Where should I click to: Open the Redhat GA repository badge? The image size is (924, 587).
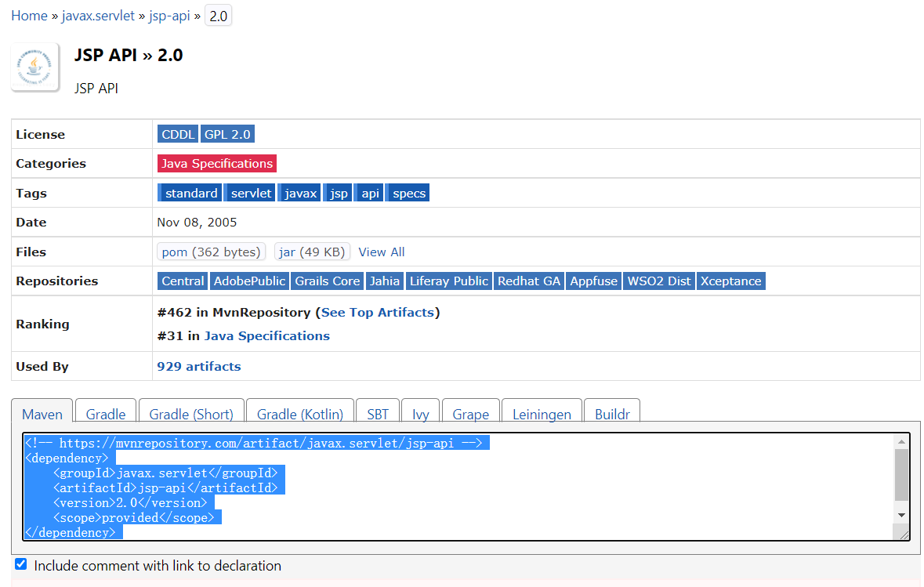click(528, 281)
